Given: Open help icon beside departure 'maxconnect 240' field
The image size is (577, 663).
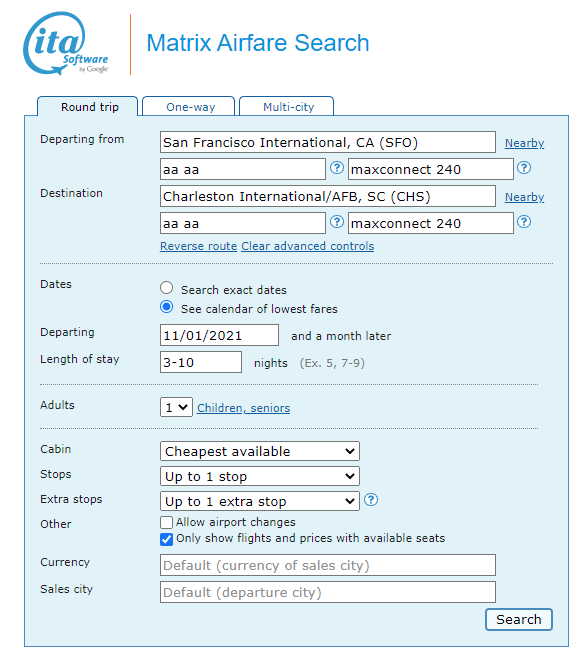Looking at the screenshot, I should click(x=524, y=168).
